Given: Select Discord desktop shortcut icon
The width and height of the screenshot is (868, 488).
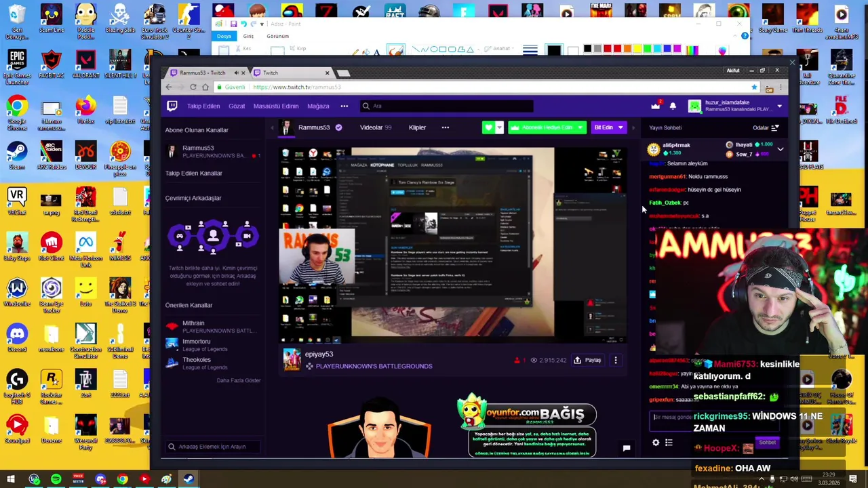Looking at the screenshot, I should (x=17, y=338).
